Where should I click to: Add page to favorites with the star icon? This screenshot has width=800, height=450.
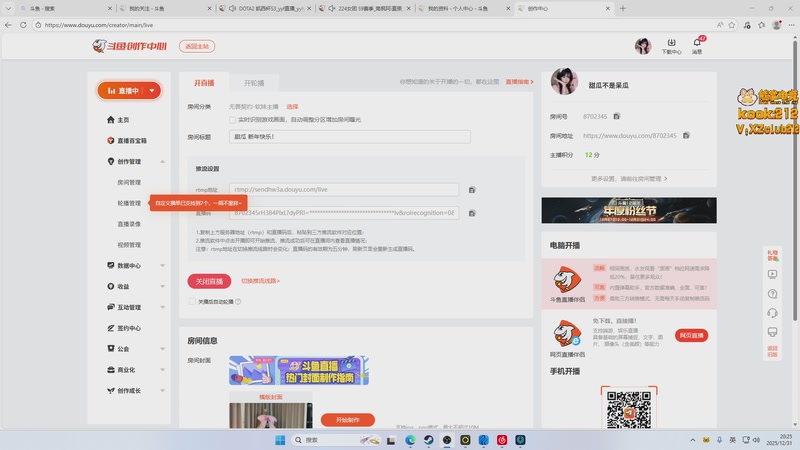pos(732,25)
